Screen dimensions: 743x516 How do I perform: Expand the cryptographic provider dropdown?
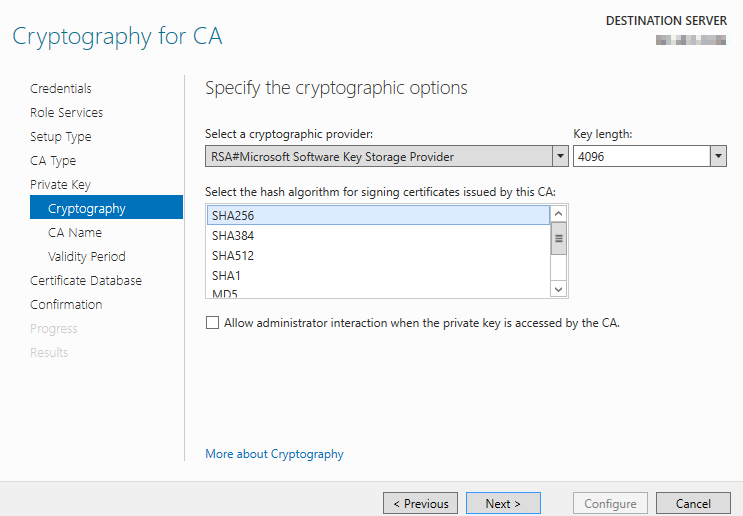coord(560,156)
